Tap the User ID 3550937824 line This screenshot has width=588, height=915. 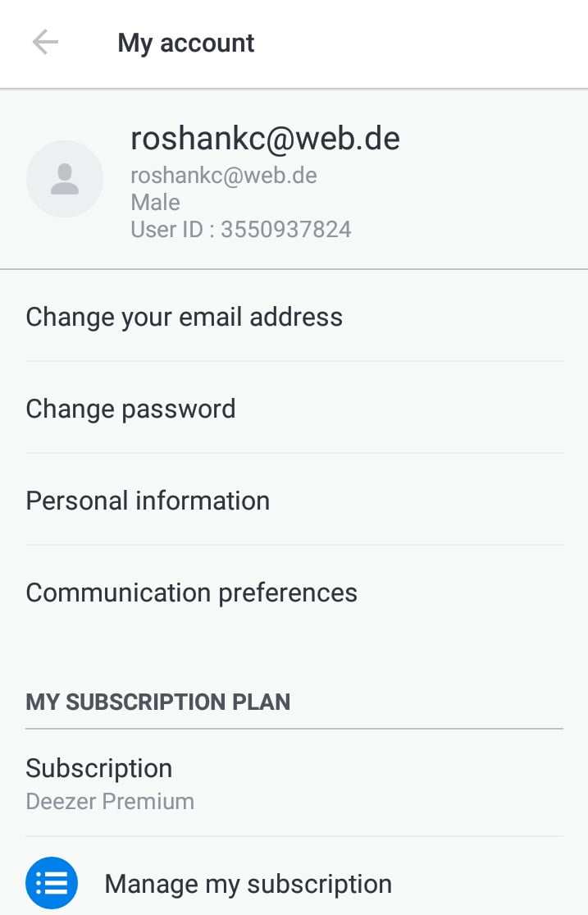(x=241, y=229)
